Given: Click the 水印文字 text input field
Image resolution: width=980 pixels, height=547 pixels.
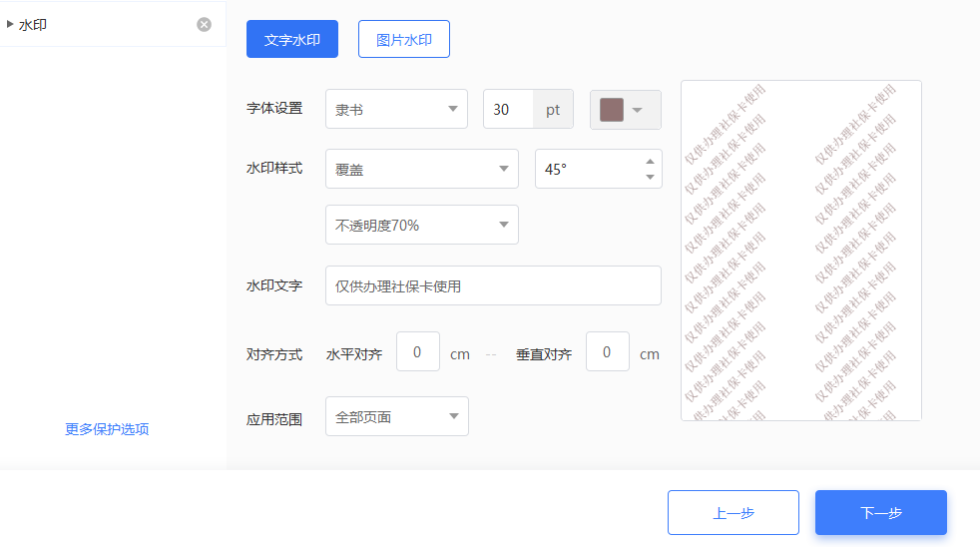Looking at the screenshot, I should coord(493,285).
